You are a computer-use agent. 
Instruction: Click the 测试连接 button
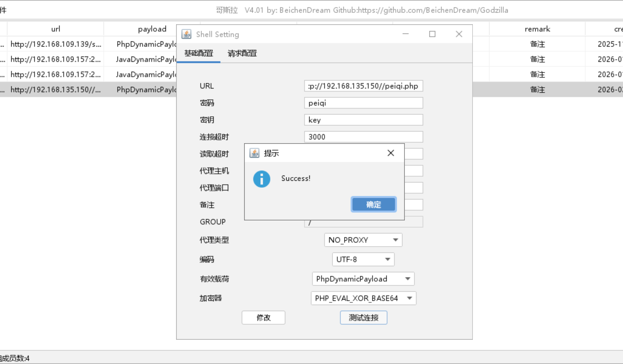(x=364, y=317)
